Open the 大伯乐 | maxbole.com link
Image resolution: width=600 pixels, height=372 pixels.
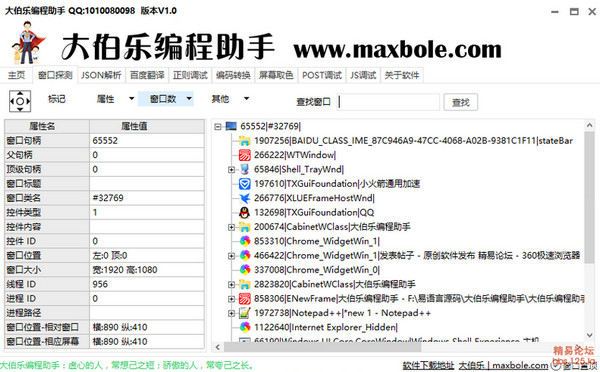[504, 365]
